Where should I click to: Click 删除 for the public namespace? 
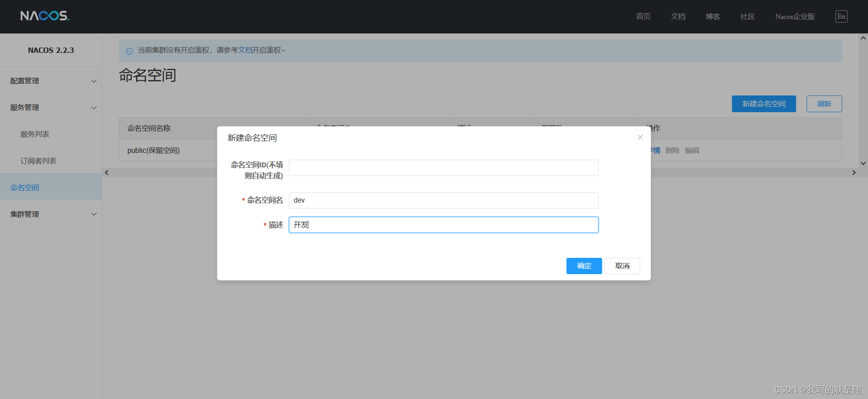click(x=672, y=150)
